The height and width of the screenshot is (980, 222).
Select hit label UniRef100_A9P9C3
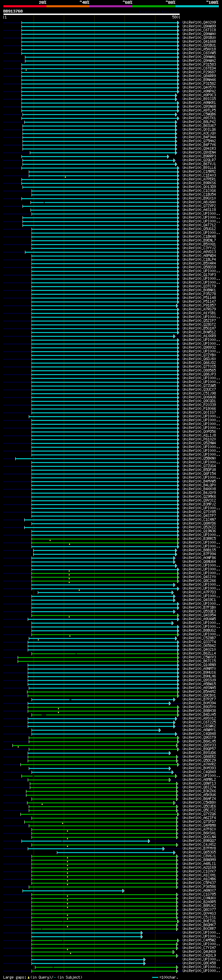(199, 95)
